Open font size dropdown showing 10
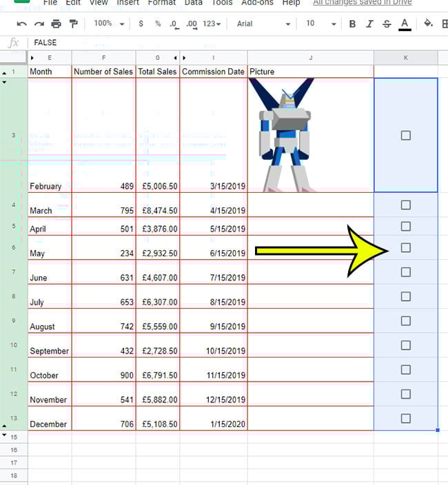This screenshot has width=448, height=485. coord(321,24)
